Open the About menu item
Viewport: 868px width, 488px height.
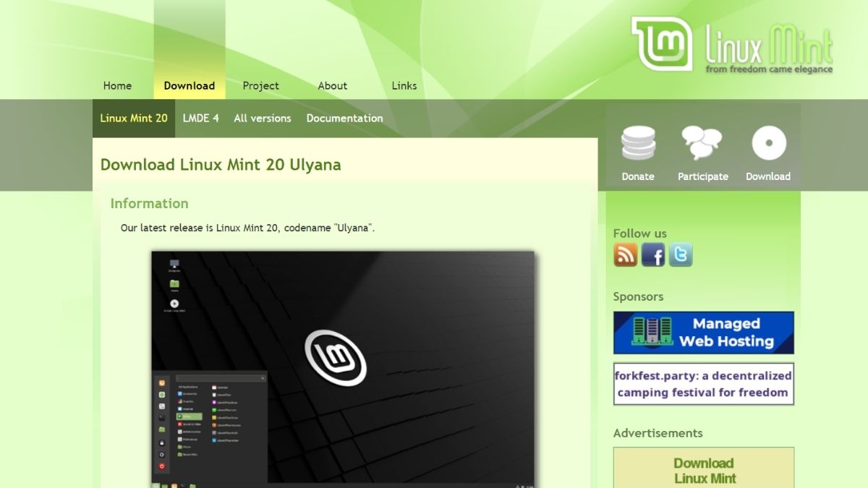coord(333,85)
